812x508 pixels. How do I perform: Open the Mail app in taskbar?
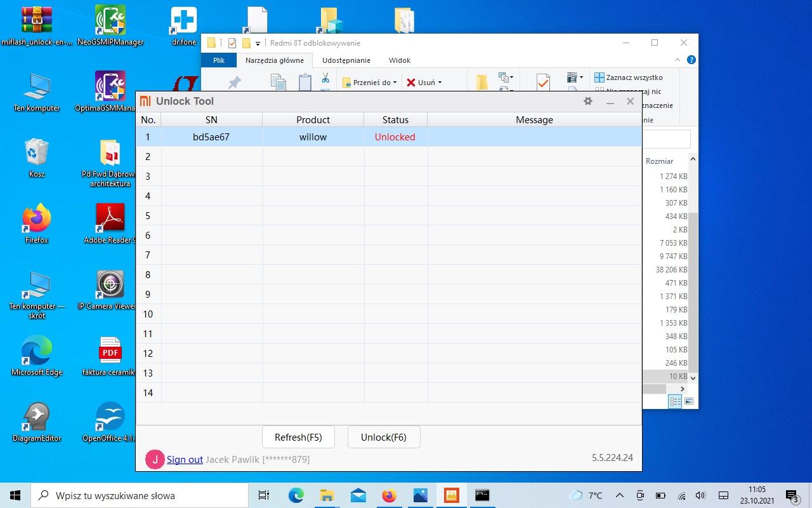[x=358, y=495]
